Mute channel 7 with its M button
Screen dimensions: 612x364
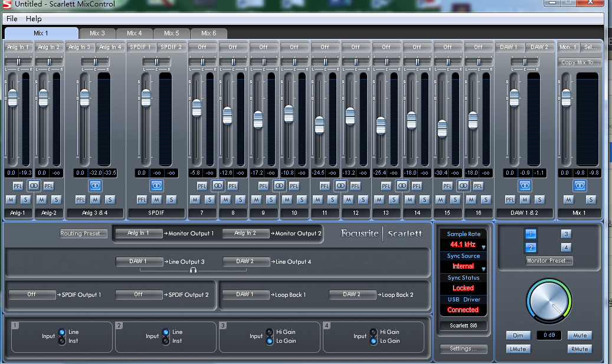click(x=195, y=200)
